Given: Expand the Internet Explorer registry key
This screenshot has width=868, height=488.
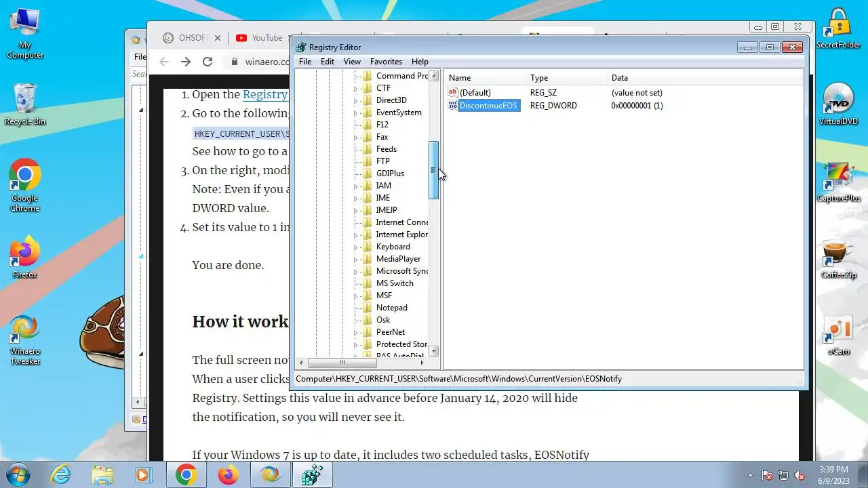Looking at the screenshot, I should pyautogui.click(x=355, y=235).
